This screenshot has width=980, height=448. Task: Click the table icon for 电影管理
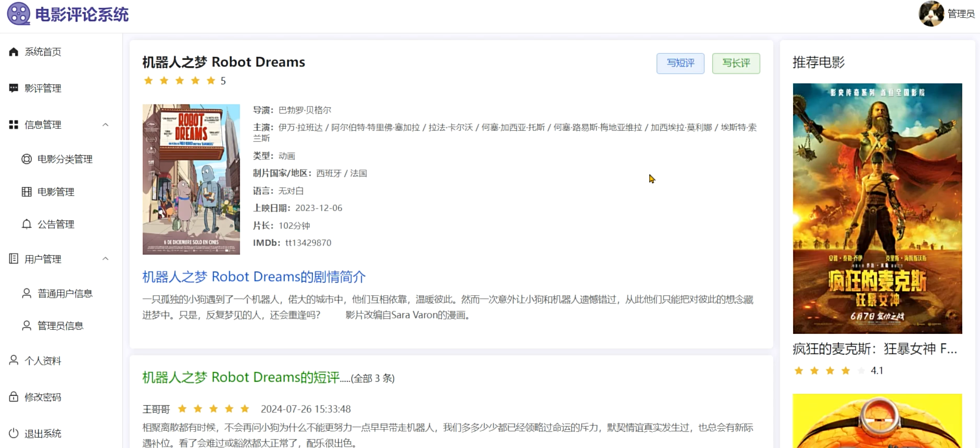[x=27, y=192]
